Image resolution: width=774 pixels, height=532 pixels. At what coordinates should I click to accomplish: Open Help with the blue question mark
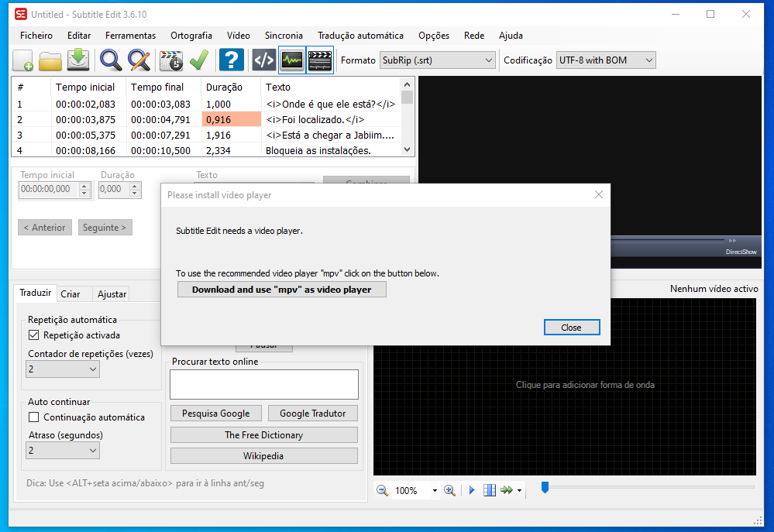[230, 60]
